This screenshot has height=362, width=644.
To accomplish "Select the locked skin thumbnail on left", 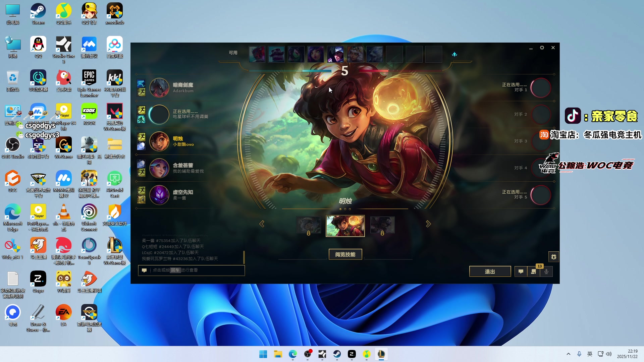I will 309,225.
